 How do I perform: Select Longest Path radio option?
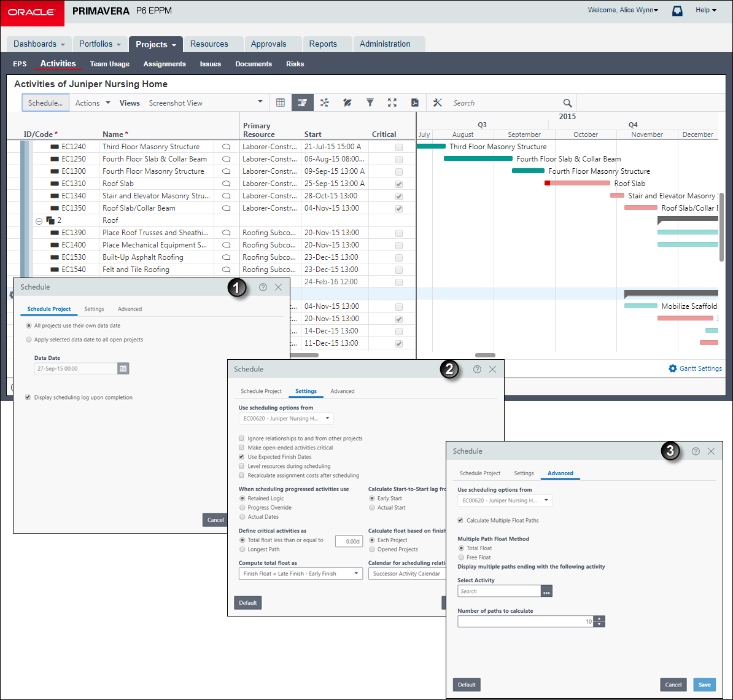242,550
